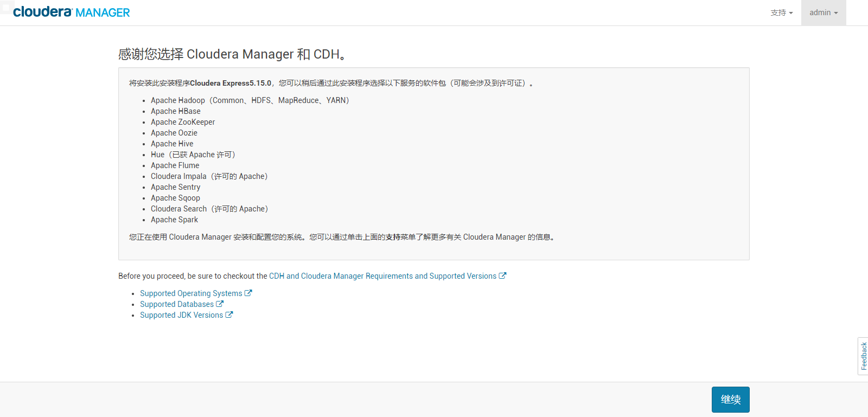Click the Cloudera Search list entry
Viewport: 868px width, 417px height.
(x=209, y=209)
